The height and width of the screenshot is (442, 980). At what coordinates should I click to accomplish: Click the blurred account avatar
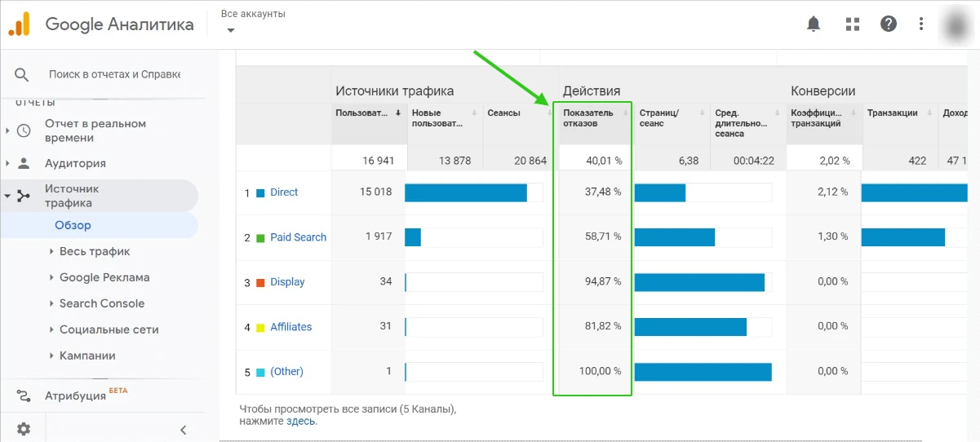(958, 25)
